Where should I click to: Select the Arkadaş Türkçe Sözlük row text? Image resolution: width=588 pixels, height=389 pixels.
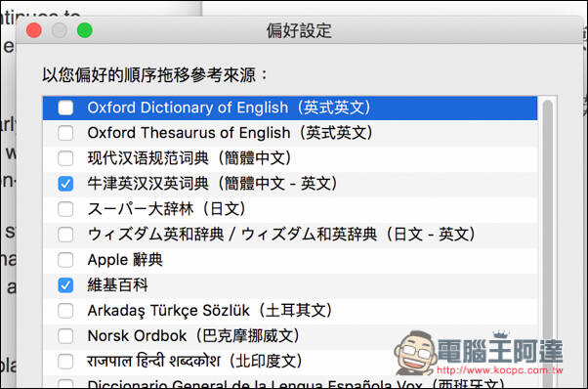[x=210, y=311]
